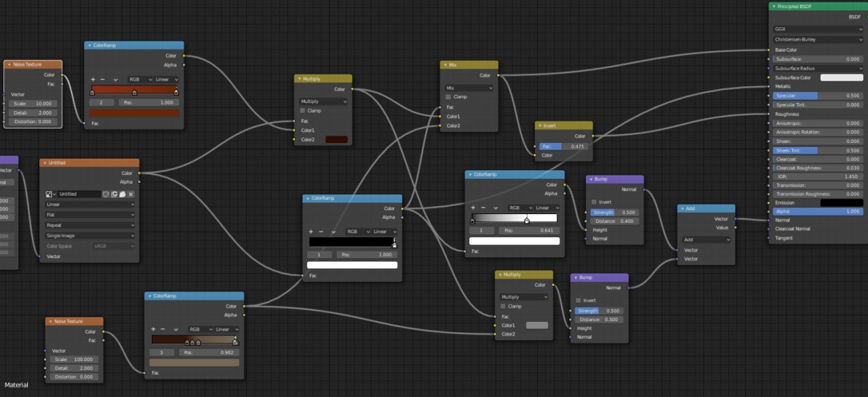Toggle fake user shield icon in Untitled node
The height and width of the screenshot is (397, 868).
[x=106, y=194]
